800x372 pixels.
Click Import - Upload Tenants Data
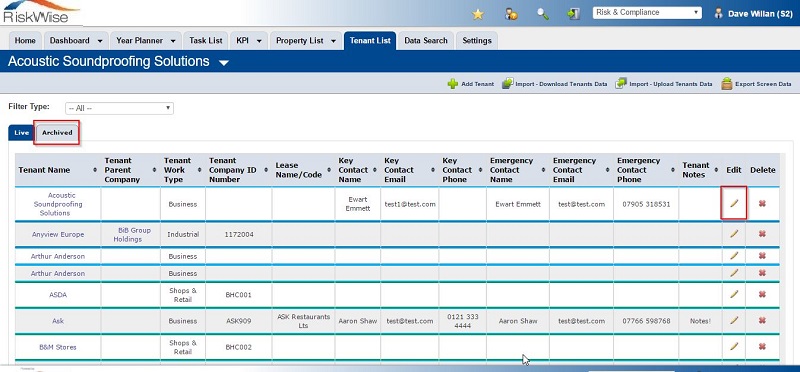click(664, 84)
